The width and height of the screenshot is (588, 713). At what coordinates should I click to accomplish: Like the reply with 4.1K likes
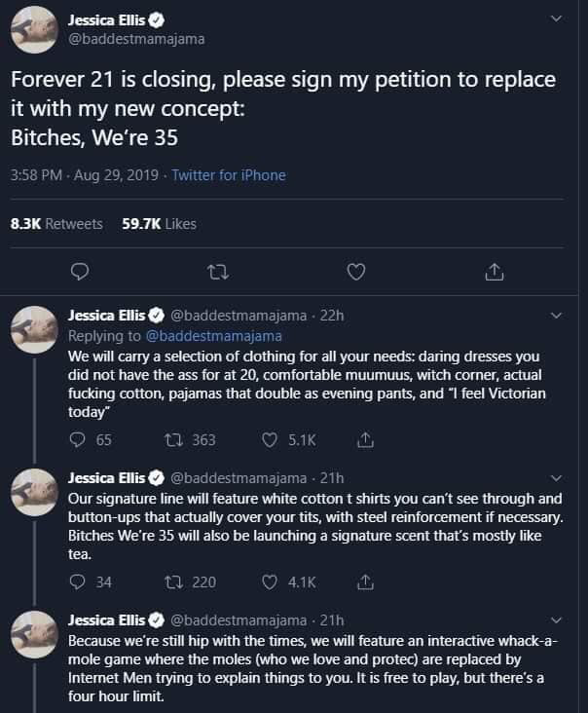272,582
